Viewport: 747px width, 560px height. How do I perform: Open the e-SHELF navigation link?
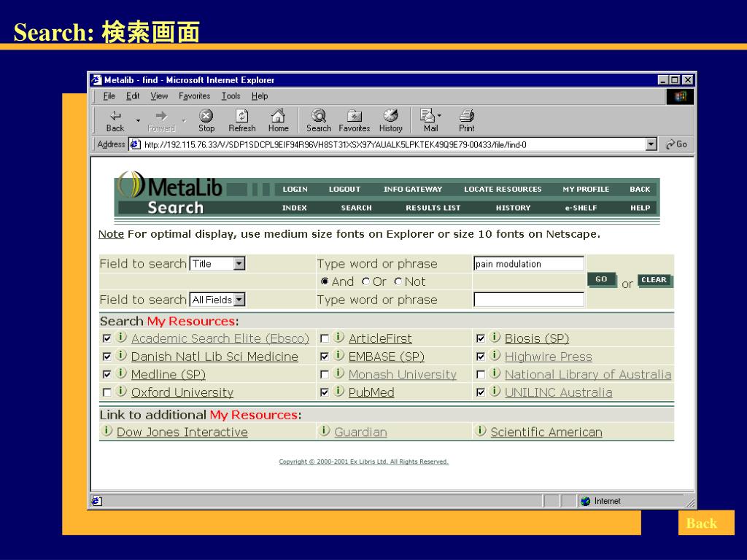coord(581,208)
